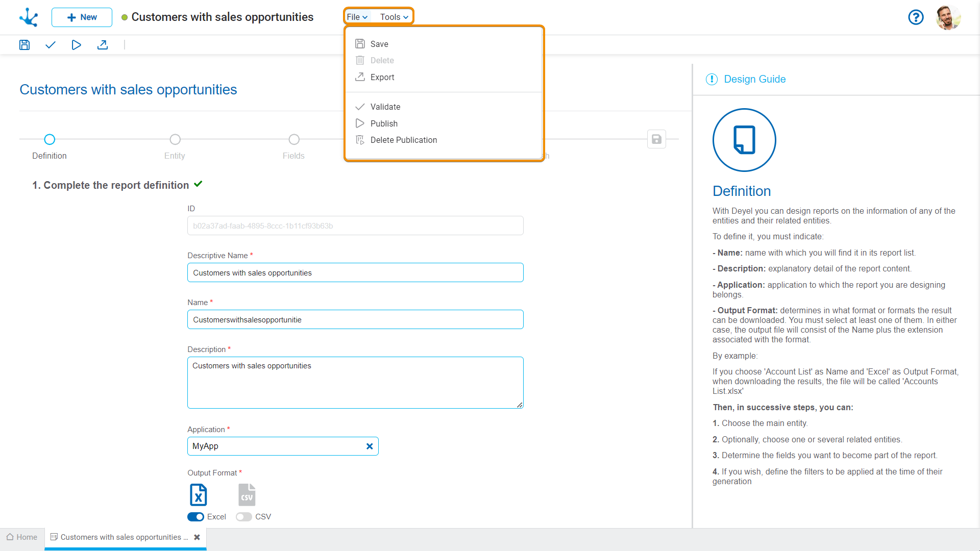Click the export toolbar icon
The height and width of the screenshot is (551, 980).
pos(103,45)
